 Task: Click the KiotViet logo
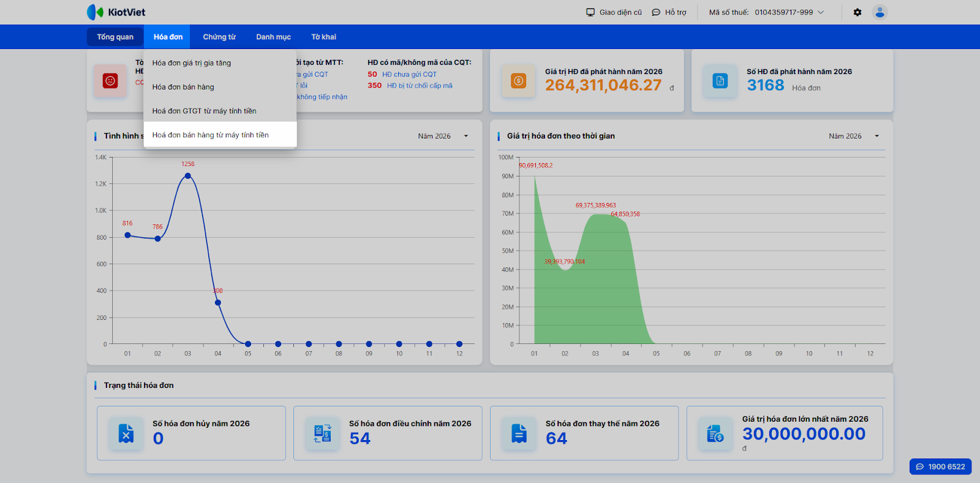(116, 12)
